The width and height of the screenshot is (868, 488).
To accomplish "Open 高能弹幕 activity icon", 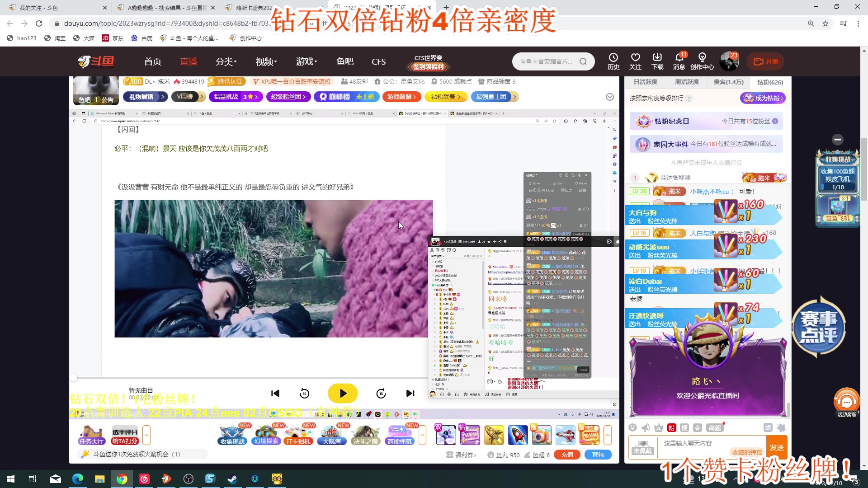I will point(399,435).
